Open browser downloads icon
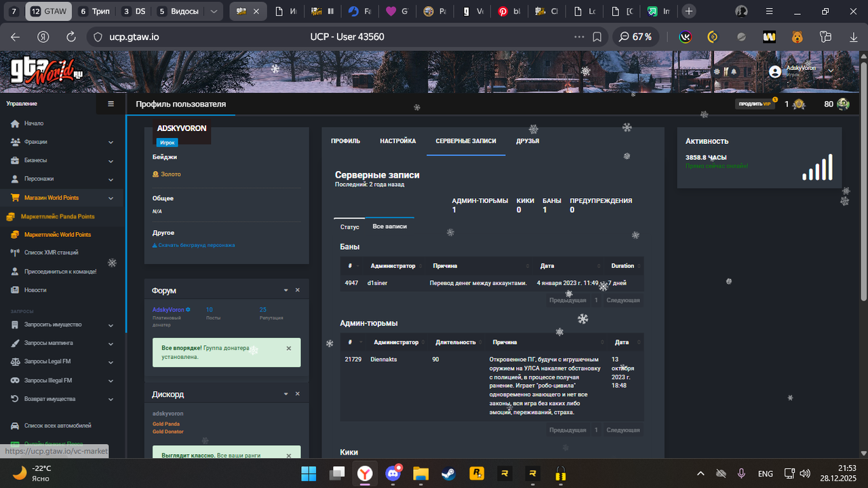 click(x=853, y=37)
